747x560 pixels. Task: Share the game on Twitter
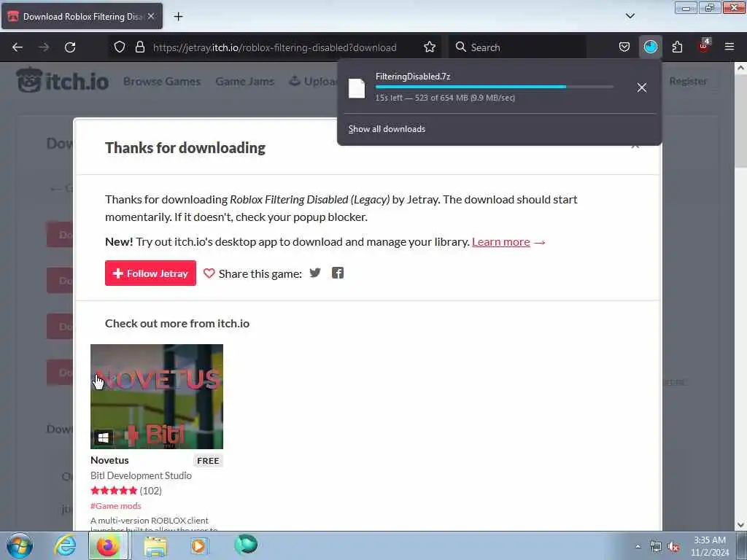click(x=315, y=273)
